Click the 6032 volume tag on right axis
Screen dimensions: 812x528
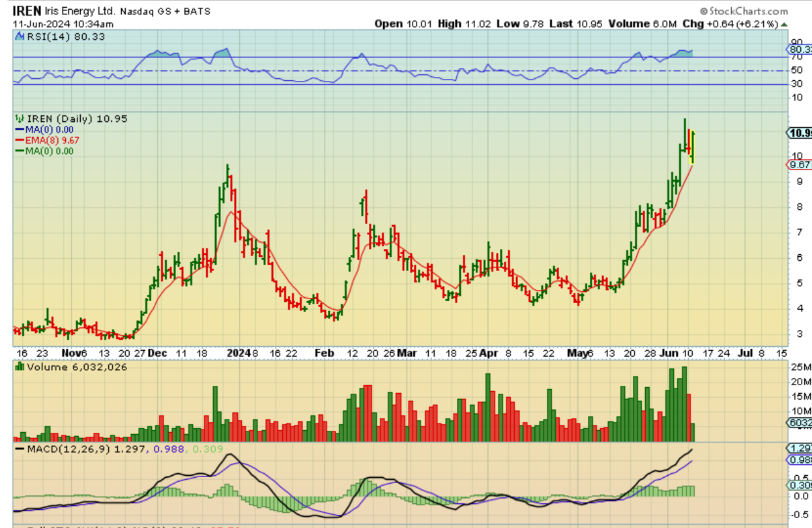tap(800, 422)
